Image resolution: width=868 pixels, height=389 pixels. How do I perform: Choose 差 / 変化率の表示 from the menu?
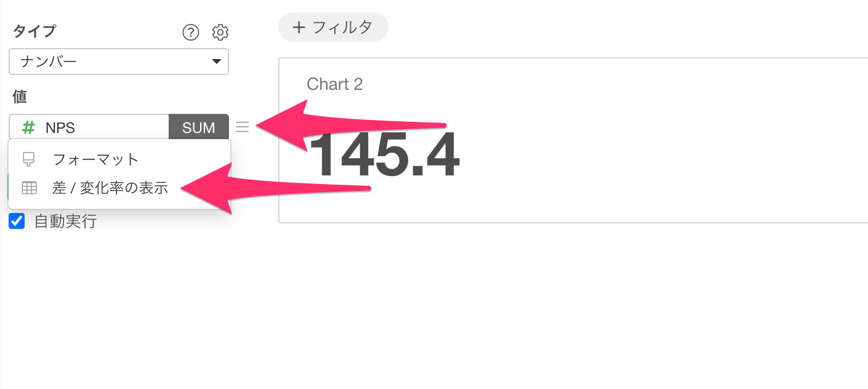(110, 188)
